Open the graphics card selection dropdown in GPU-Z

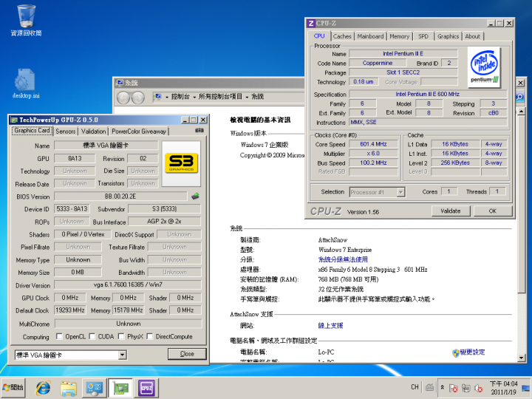(x=123, y=355)
